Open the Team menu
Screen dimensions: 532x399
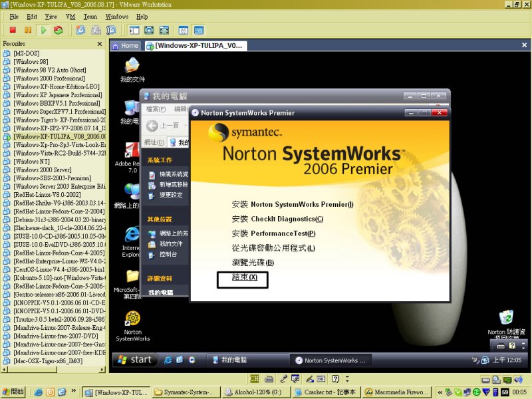pyautogui.click(x=90, y=16)
